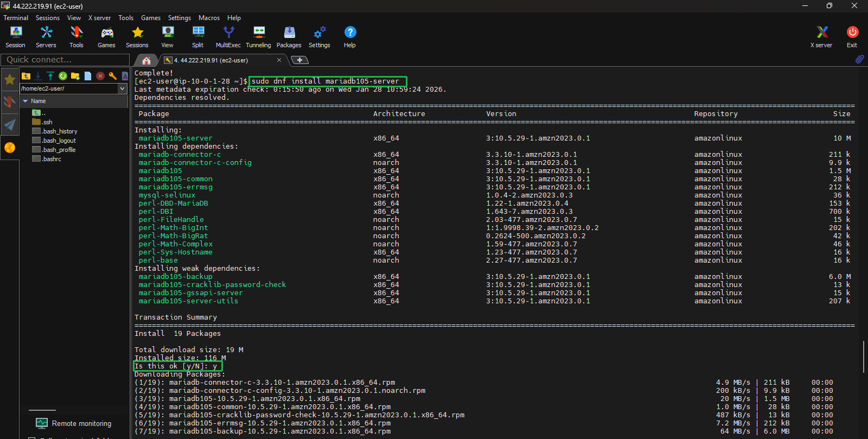Click 'mysql-selinux' package name
Viewport: 868px width, 439px height.
point(167,195)
